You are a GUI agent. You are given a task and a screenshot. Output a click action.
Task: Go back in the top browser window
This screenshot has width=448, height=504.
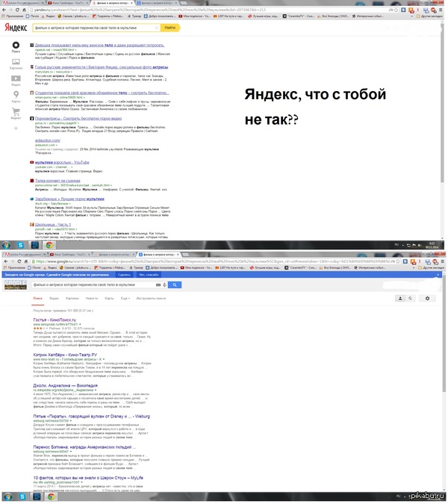pos(4,10)
